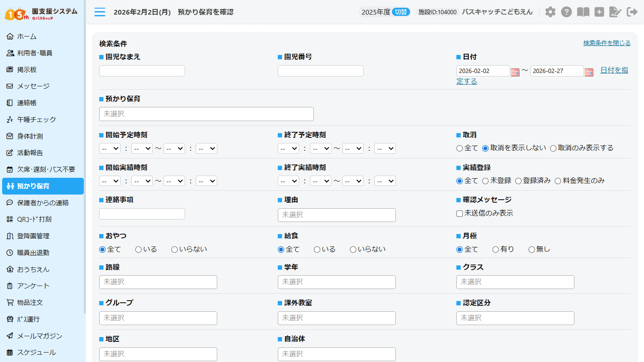This screenshot has width=644, height=362.
Task: Go to 午睡チェック in sidebar
Action: tap(36, 119)
